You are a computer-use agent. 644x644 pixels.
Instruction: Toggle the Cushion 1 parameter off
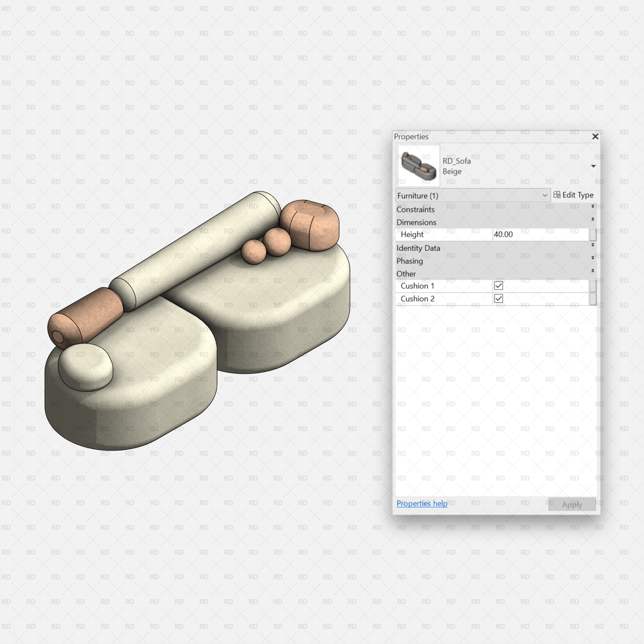pos(498,285)
